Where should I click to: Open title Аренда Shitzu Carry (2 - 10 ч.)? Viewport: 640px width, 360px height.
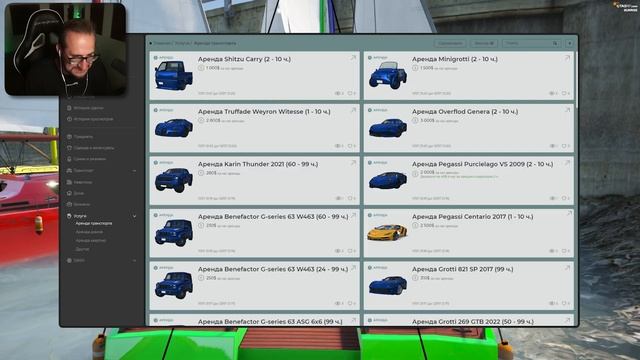244,59
